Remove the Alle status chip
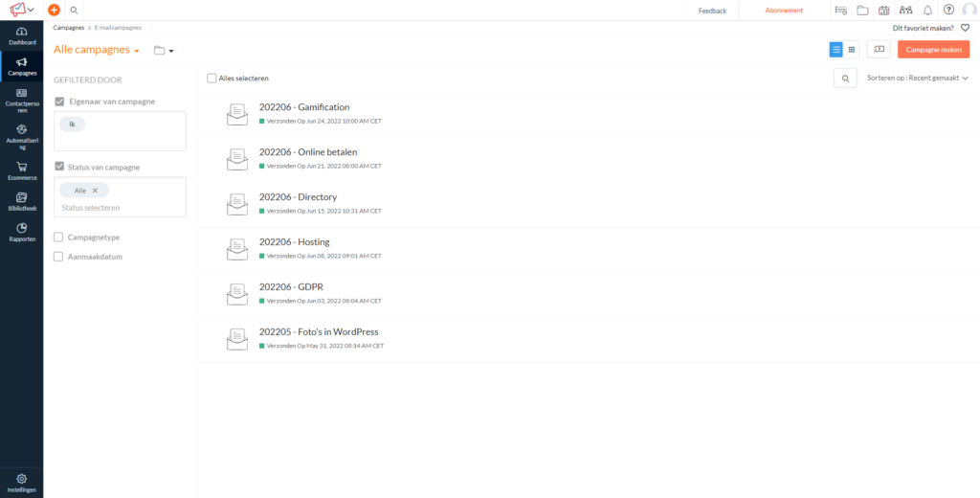The width and height of the screenshot is (980, 498). 95,191
